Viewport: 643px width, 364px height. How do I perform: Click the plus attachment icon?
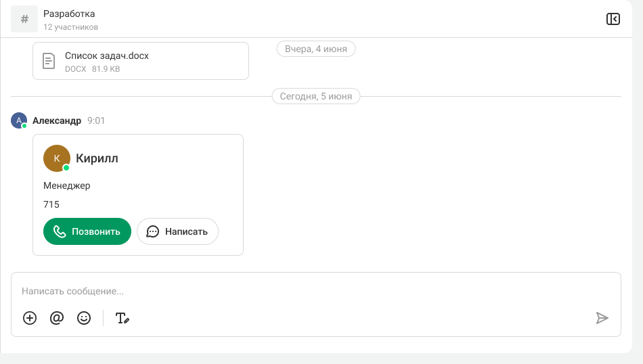click(x=30, y=318)
